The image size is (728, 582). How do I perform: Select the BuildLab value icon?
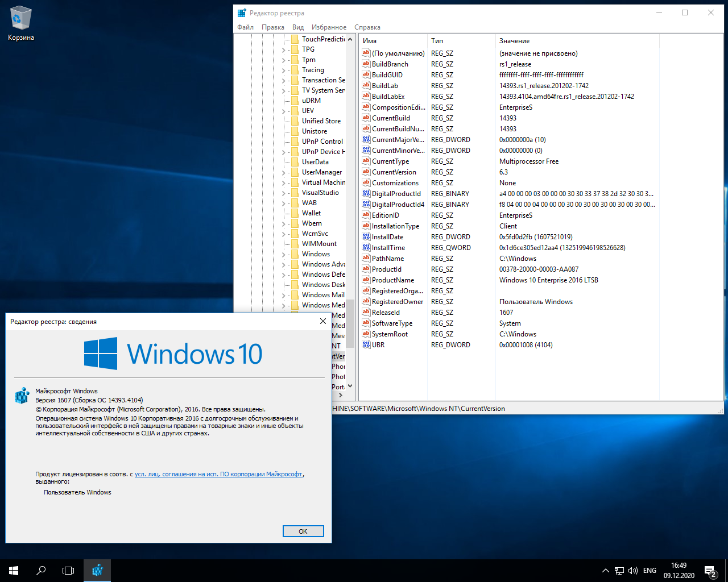(x=366, y=85)
